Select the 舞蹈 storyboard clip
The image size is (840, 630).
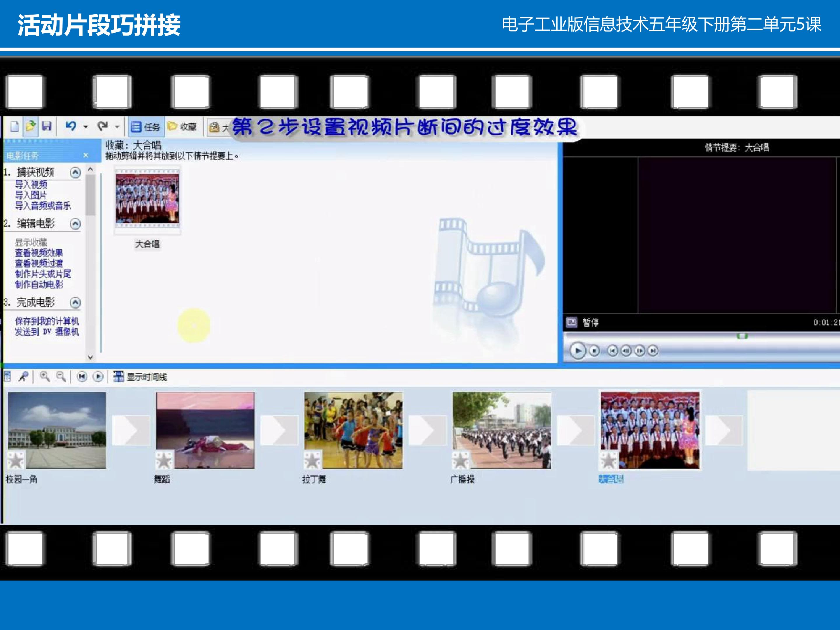pos(205,430)
